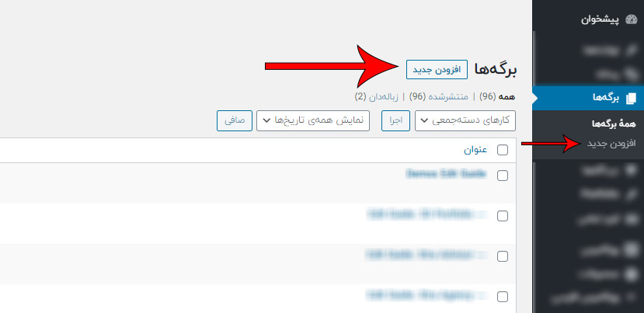
Task: Tick checkbox for Demos Edit Guide row
Action: (x=503, y=176)
